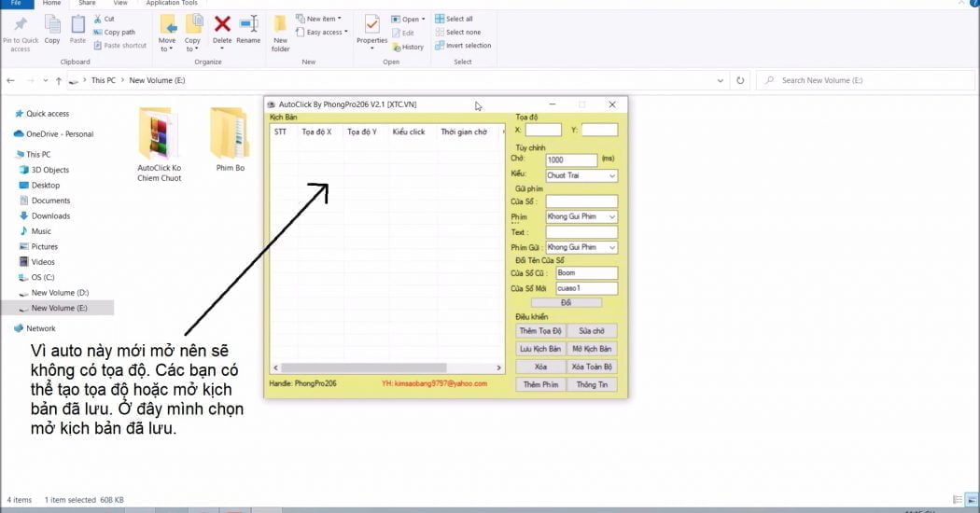Click the Edit ribbon item

(403, 34)
